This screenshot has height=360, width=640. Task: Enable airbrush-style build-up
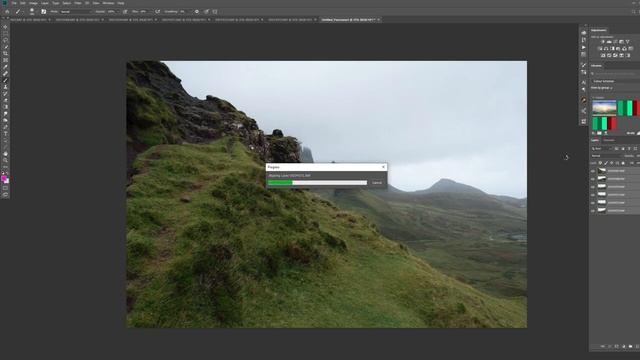[158, 12]
